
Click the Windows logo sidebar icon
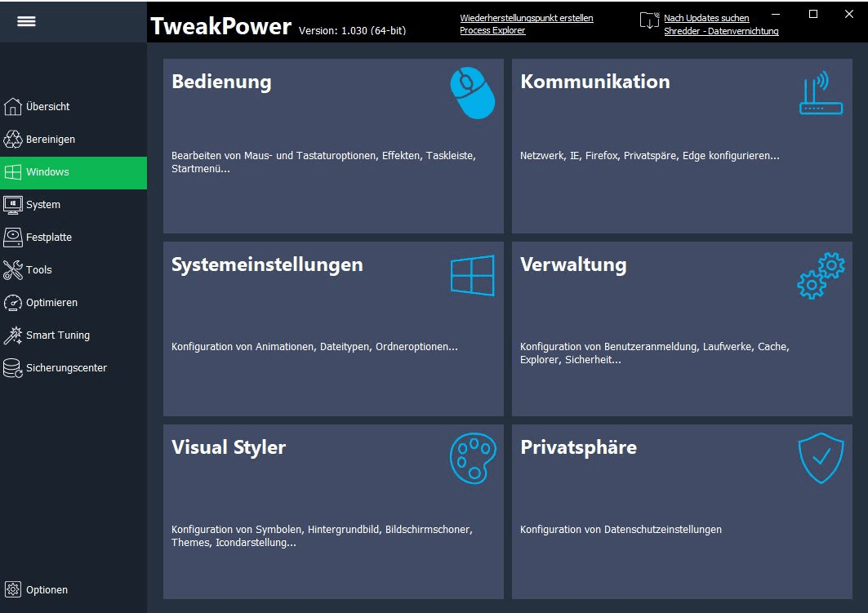point(13,172)
